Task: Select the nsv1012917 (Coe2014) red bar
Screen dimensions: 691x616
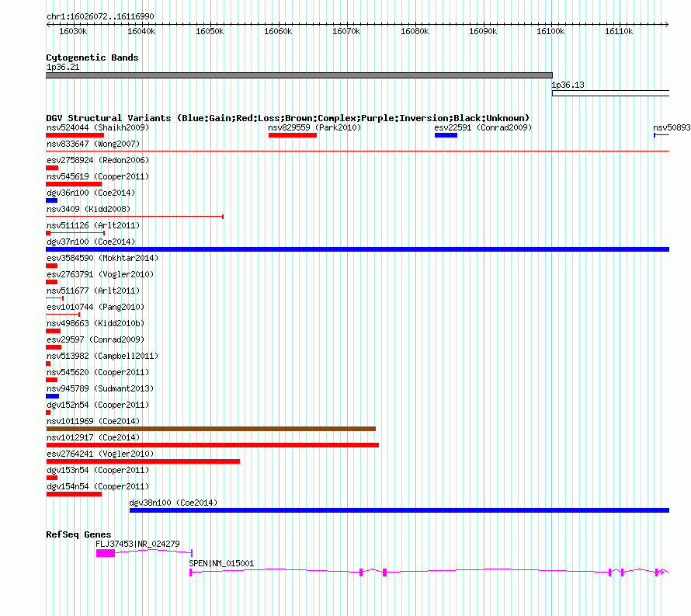Action: 213,445
